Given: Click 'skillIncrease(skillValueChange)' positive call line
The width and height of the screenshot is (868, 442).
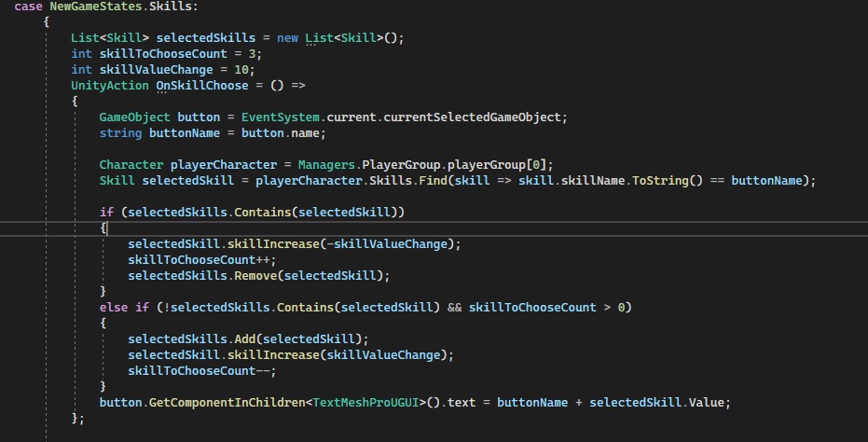Looking at the screenshot, I should (x=291, y=355).
